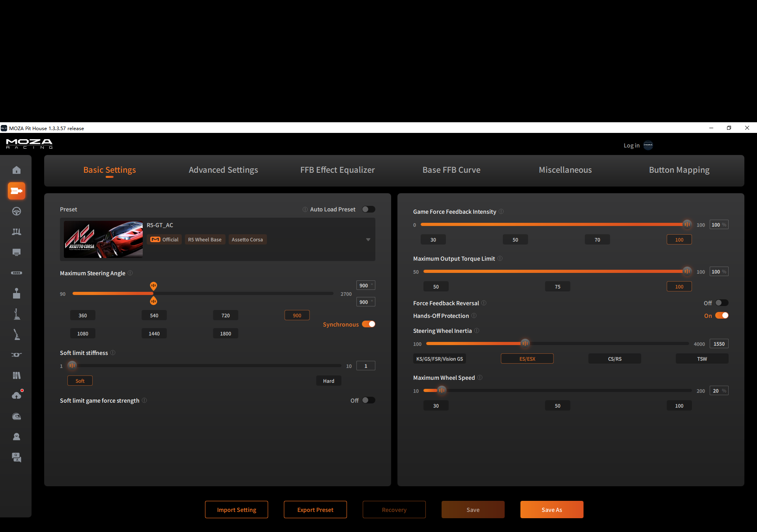Image resolution: width=757 pixels, height=532 pixels.
Task: Select the dashboard display icon
Action: pyautogui.click(x=17, y=252)
